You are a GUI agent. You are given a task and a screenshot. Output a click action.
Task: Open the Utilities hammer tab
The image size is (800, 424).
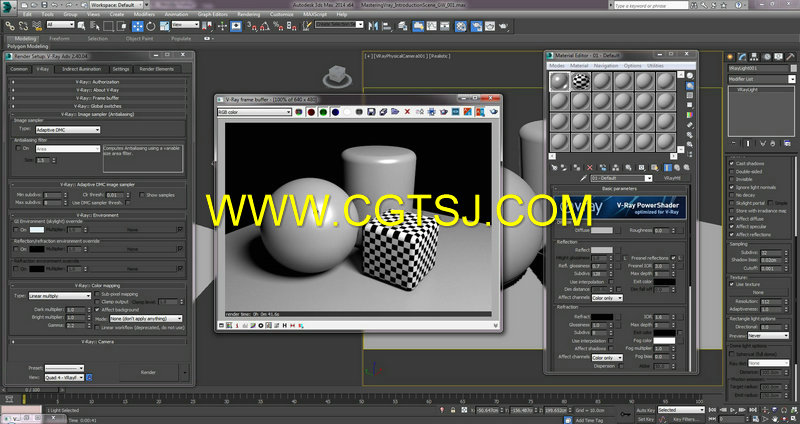pyautogui.click(x=790, y=57)
